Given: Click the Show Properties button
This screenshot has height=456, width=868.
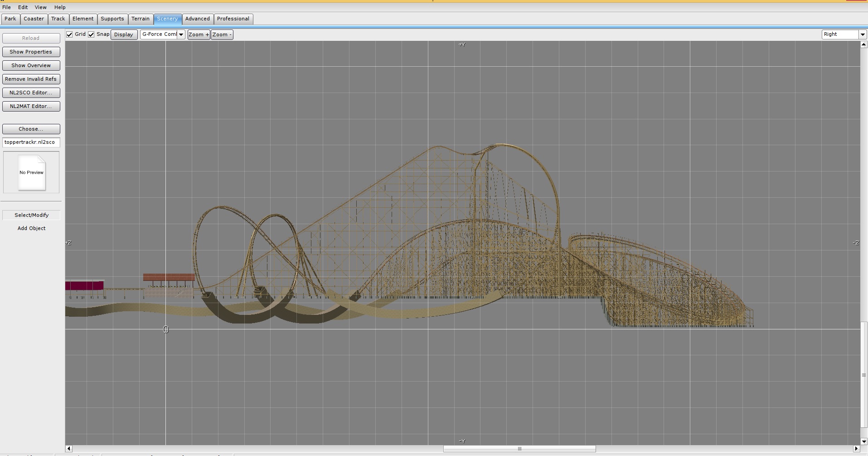Looking at the screenshot, I should (31, 52).
